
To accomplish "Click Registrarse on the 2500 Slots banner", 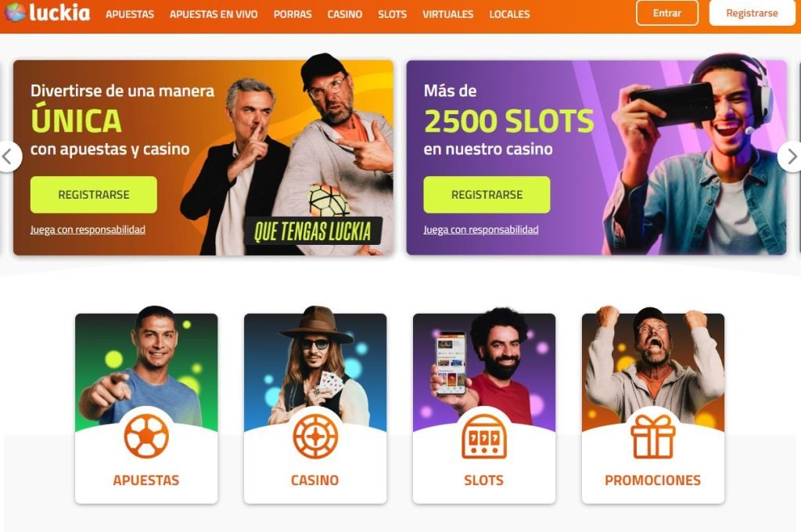I will pyautogui.click(x=487, y=195).
